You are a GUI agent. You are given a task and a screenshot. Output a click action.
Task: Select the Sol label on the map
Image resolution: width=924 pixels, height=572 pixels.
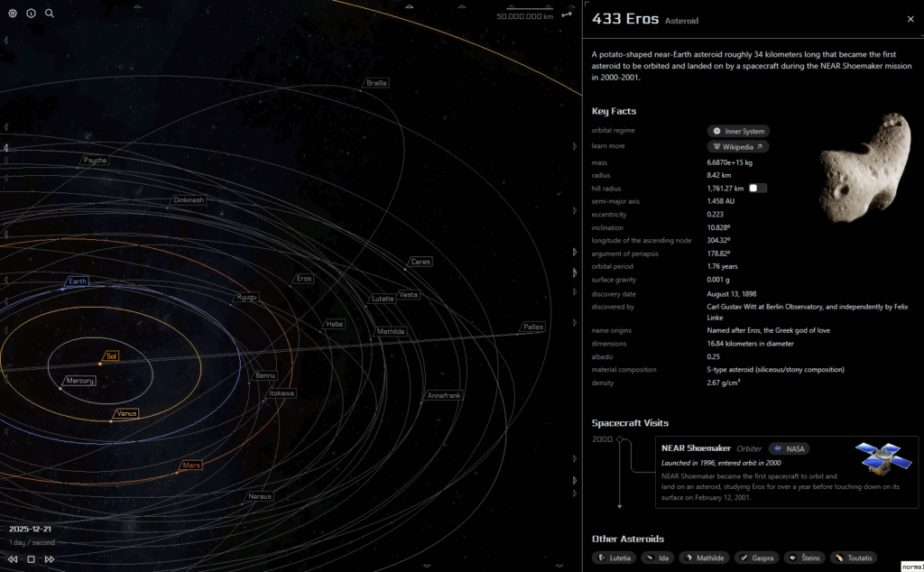click(x=111, y=355)
